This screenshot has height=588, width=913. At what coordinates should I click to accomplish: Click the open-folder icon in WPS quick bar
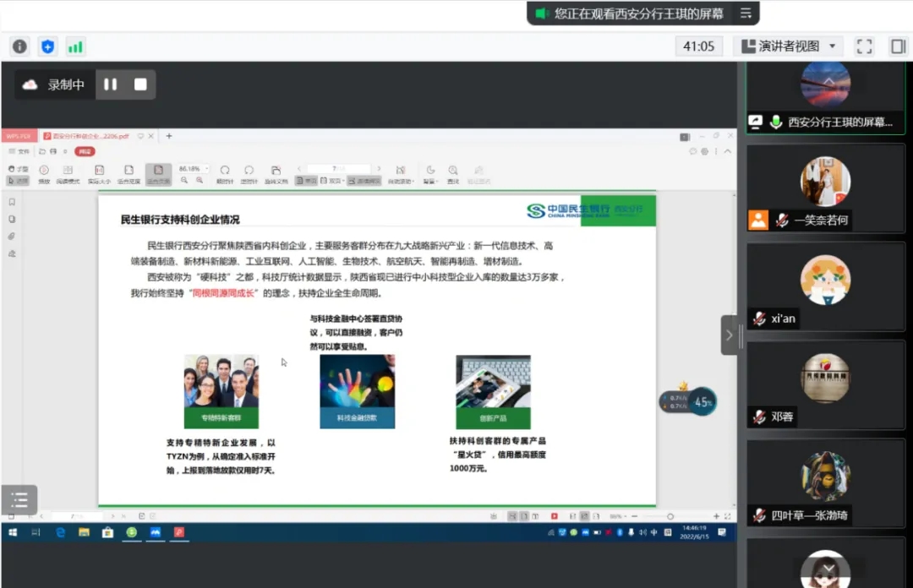click(x=42, y=151)
